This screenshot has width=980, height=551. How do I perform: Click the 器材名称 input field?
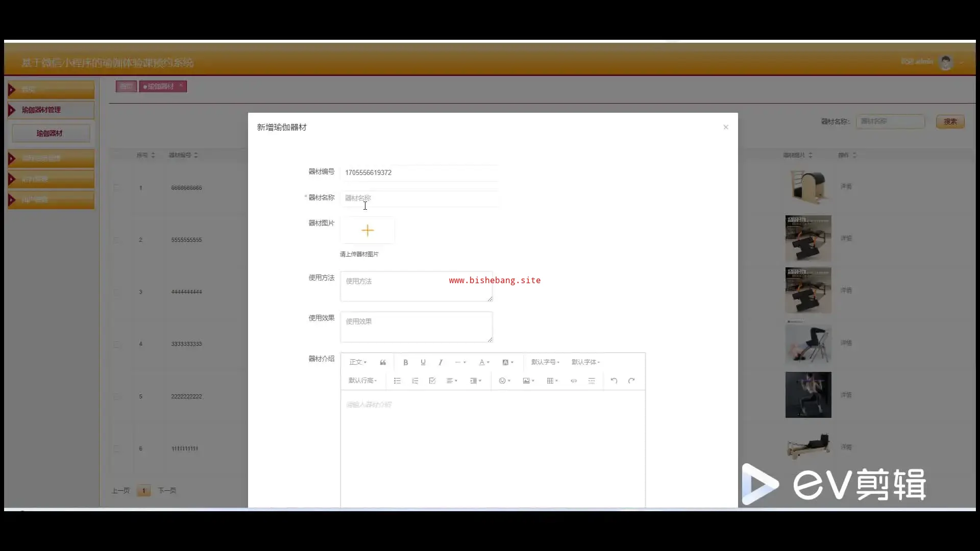click(419, 198)
